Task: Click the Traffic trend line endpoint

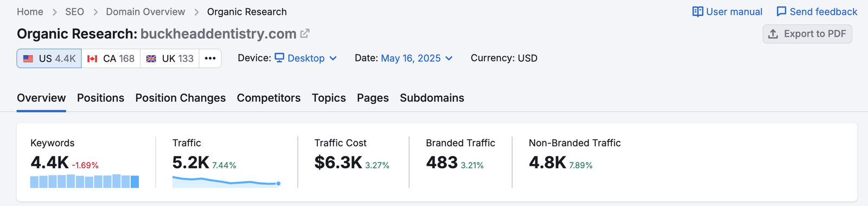Action: [x=278, y=184]
